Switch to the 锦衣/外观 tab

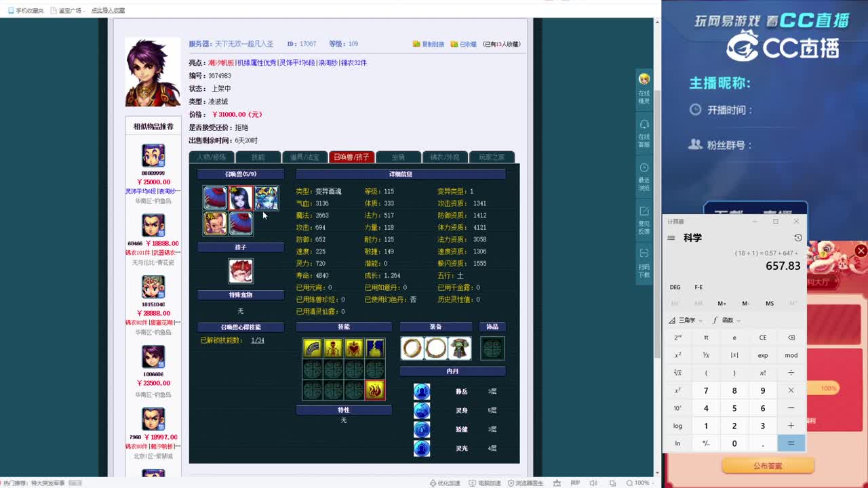[445, 157]
